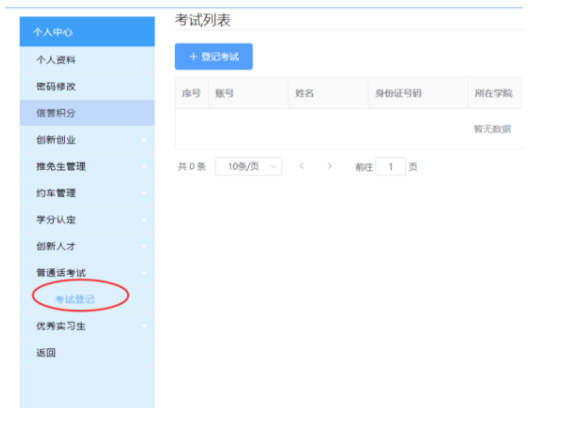Focus the 前往 page number field
Screen dimensions: 573x426
pos(391,167)
